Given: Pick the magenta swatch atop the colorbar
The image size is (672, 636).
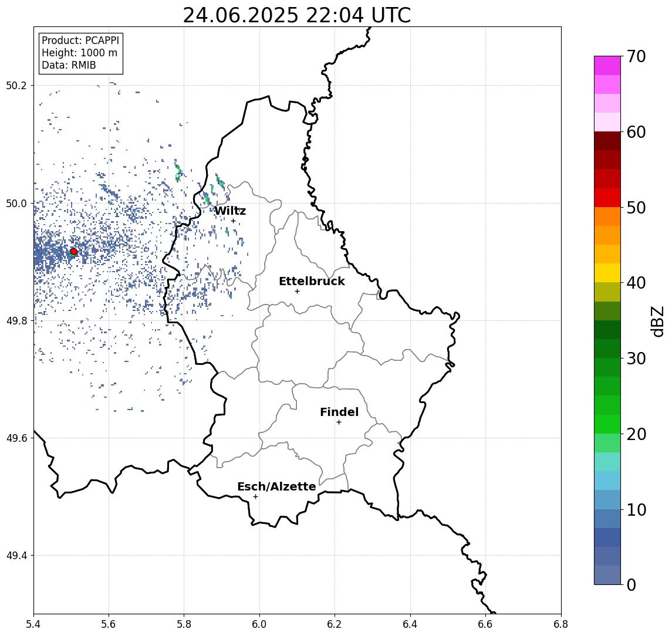Looking at the screenshot, I should [607, 66].
